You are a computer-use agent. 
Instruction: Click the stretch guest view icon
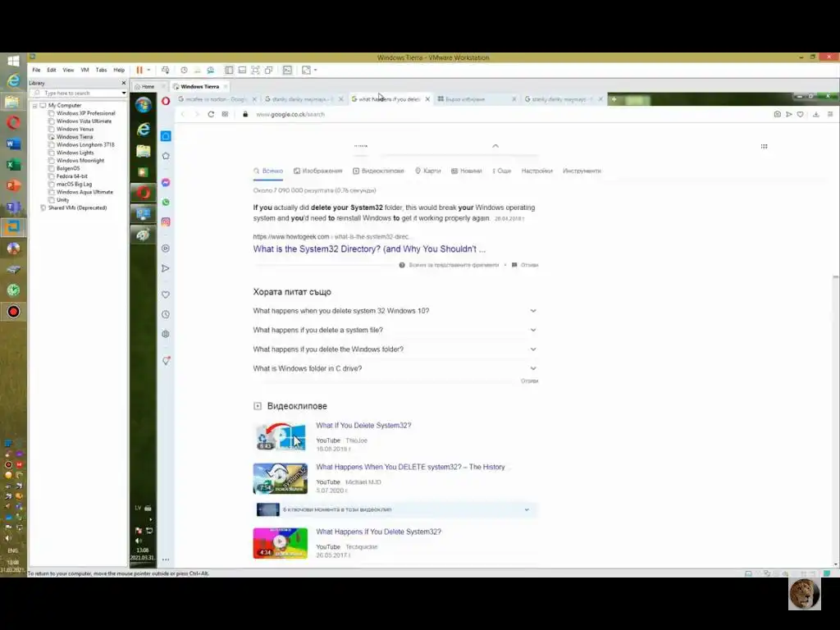(306, 71)
